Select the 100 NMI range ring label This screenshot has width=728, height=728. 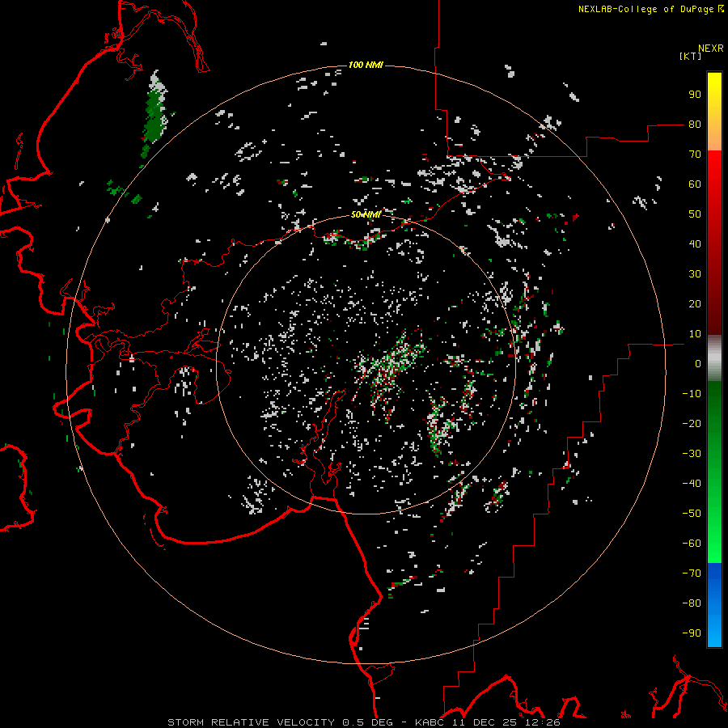click(x=366, y=65)
